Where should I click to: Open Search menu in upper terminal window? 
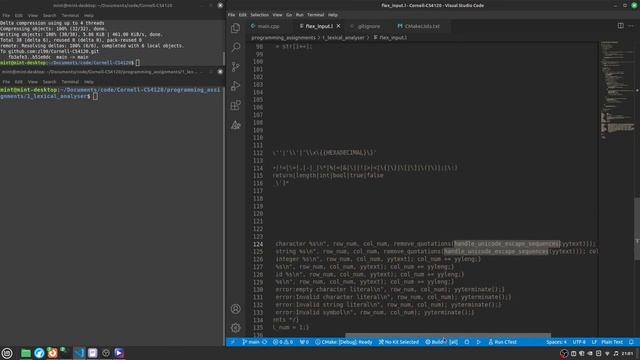pyautogui.click(x=49, y=16)
